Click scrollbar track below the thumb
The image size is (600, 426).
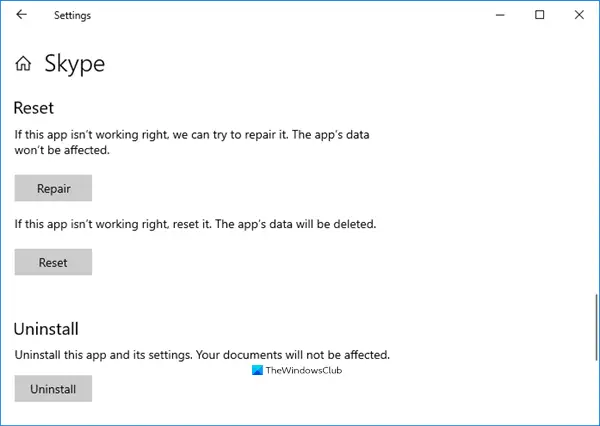click(x=595, y=395)
